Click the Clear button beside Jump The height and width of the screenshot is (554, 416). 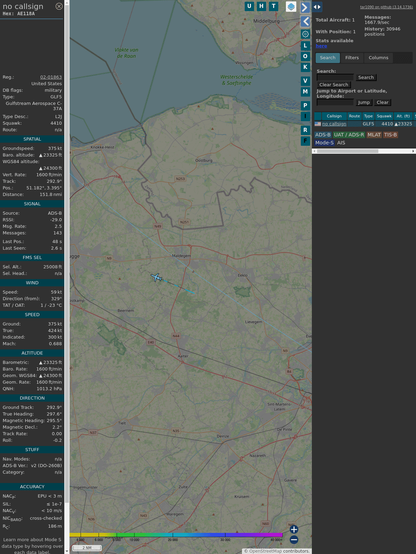point(382,102)
